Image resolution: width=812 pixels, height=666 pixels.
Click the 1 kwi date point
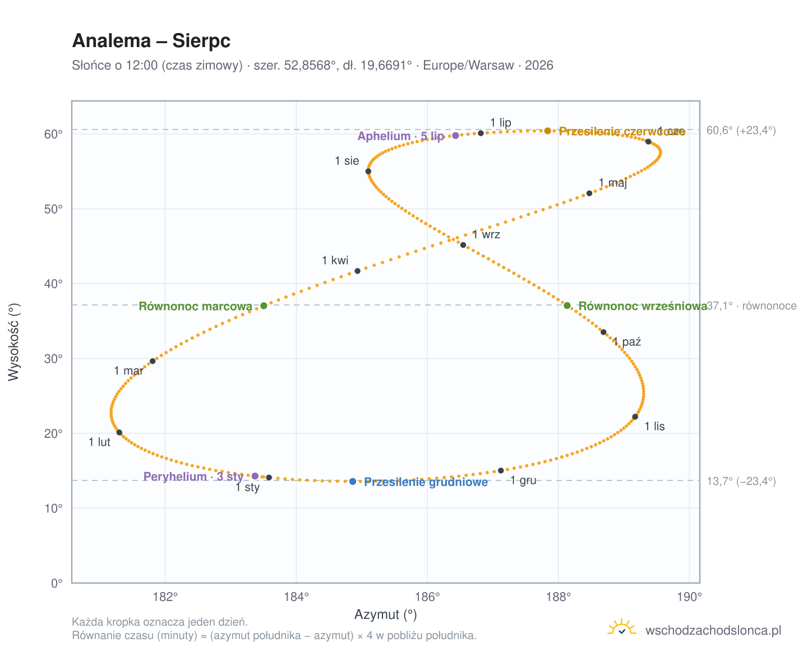[x=358, y=271]
